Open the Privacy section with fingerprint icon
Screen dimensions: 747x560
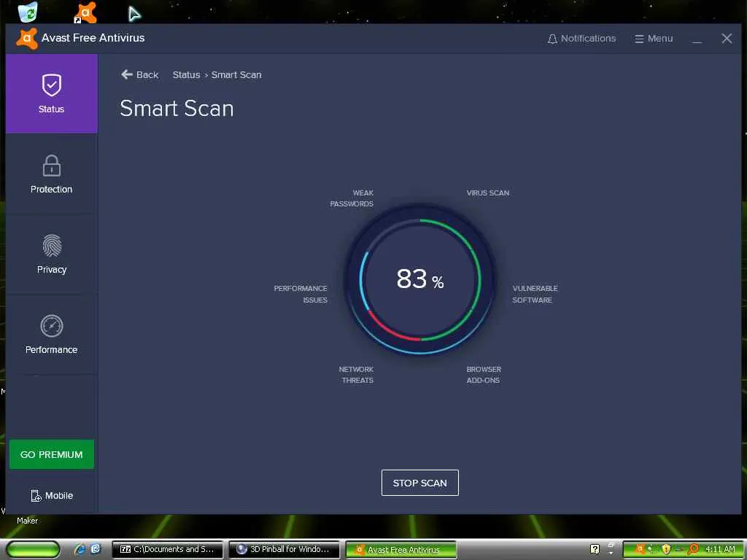(52, 254)
